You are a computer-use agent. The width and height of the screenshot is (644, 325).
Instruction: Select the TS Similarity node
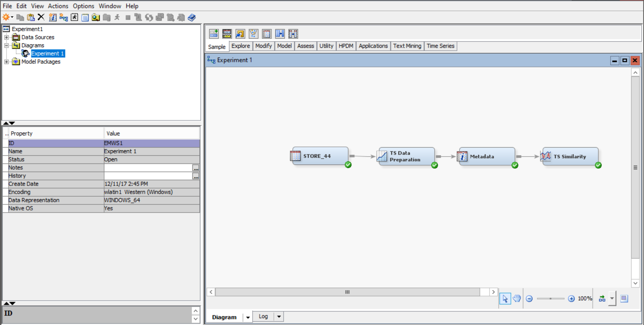570,156
